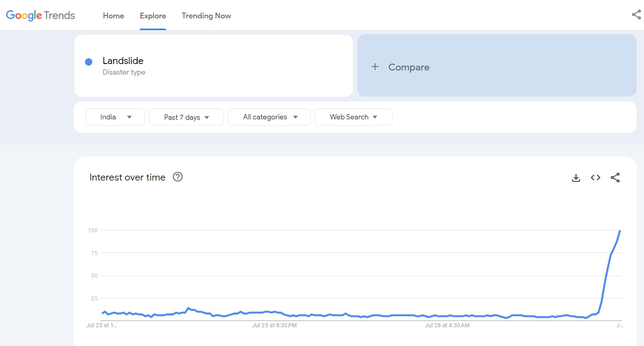Show help for Interest over time
Viewport: 644px width, 346px height.
[x=178, y=177]
